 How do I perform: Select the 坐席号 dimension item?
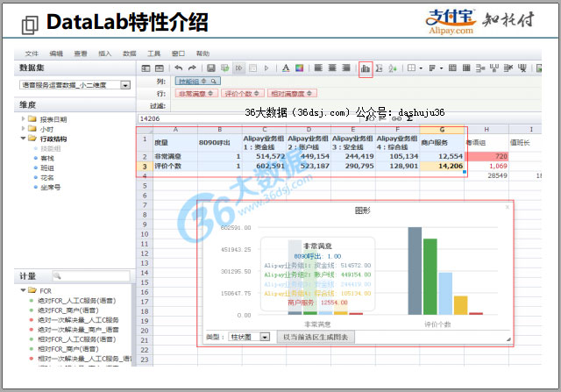(x=51, y=187)
